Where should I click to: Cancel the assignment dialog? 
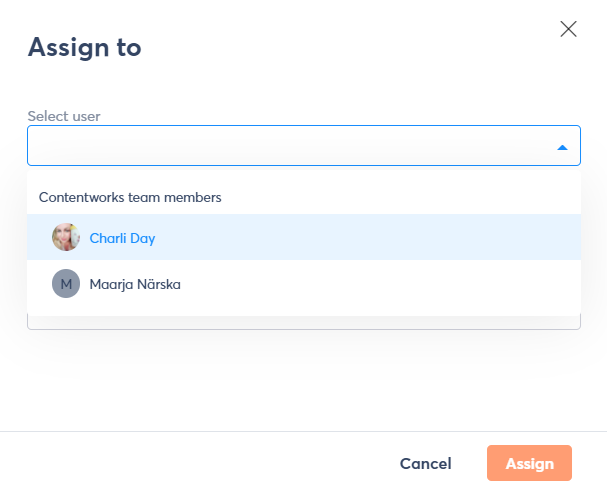[425, 463]
